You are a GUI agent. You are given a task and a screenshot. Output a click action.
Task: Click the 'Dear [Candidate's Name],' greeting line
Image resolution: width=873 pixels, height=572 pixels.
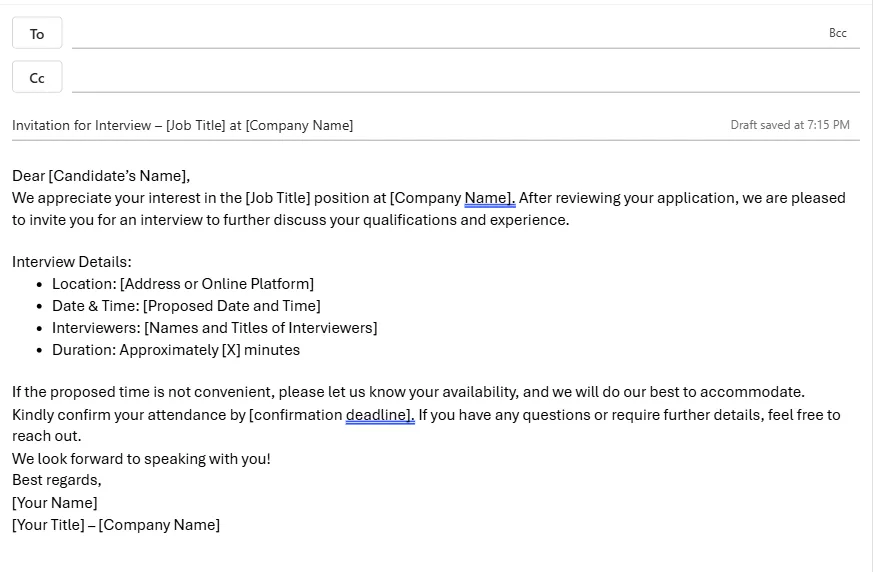101,176
